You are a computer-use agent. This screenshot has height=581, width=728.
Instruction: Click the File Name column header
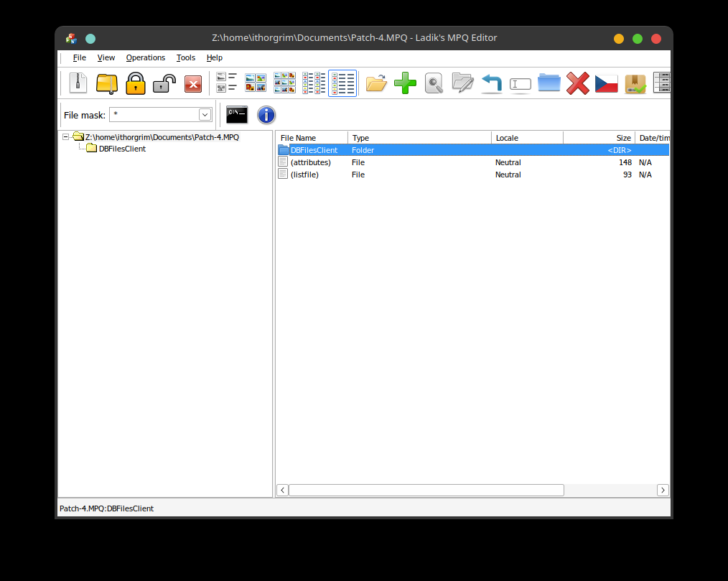312,138
